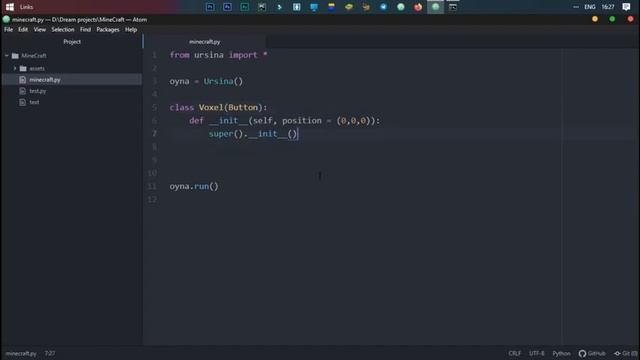Click the 'from ursina import *' line
The image size is (640, 360).
218,55
